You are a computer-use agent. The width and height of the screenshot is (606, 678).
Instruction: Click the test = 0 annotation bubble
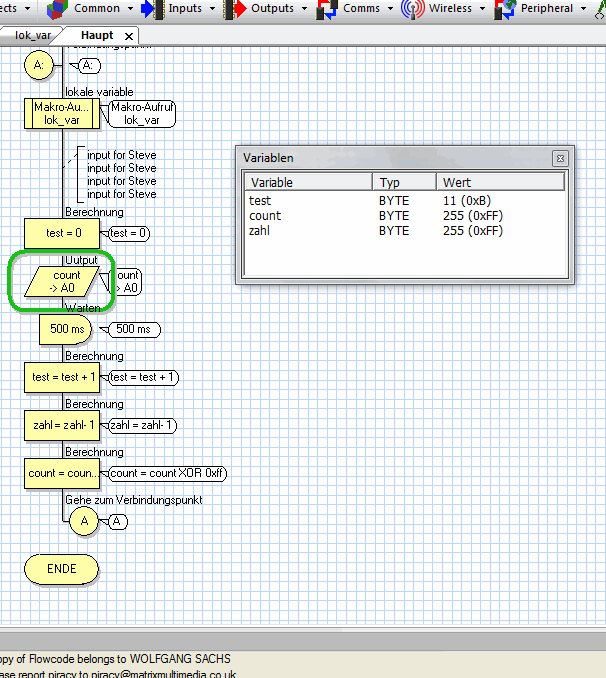pos(129,233)
